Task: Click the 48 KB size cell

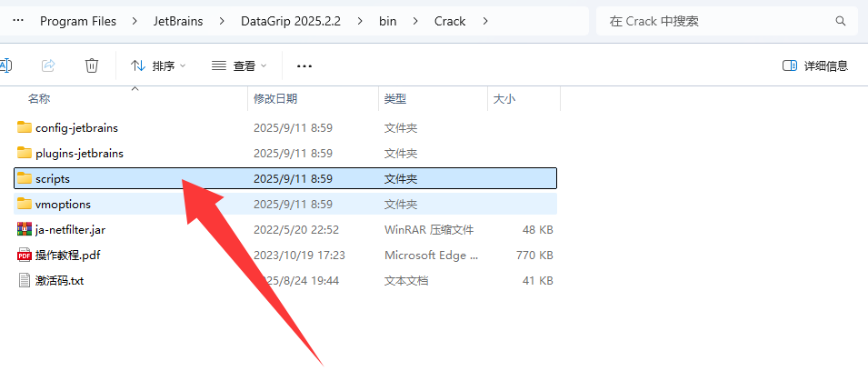Action: pyautogui.click(x=537, y=229)
